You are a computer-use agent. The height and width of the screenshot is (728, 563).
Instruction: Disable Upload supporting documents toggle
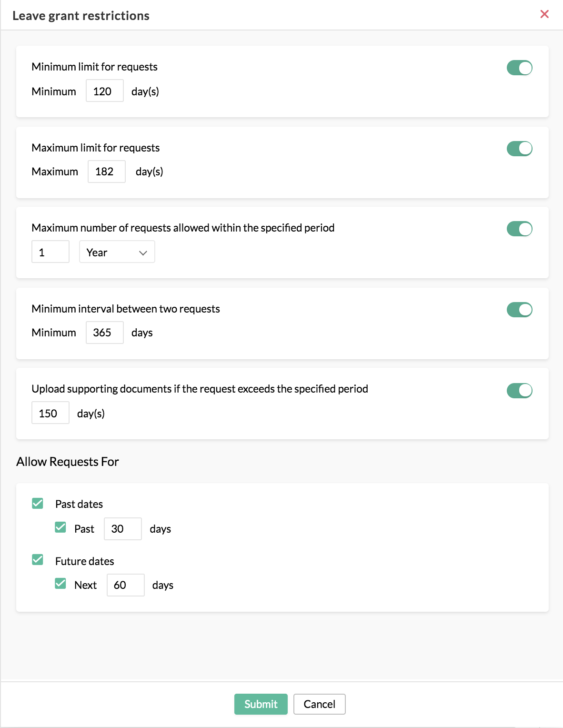pyautogui.click(x=519, y=390)
